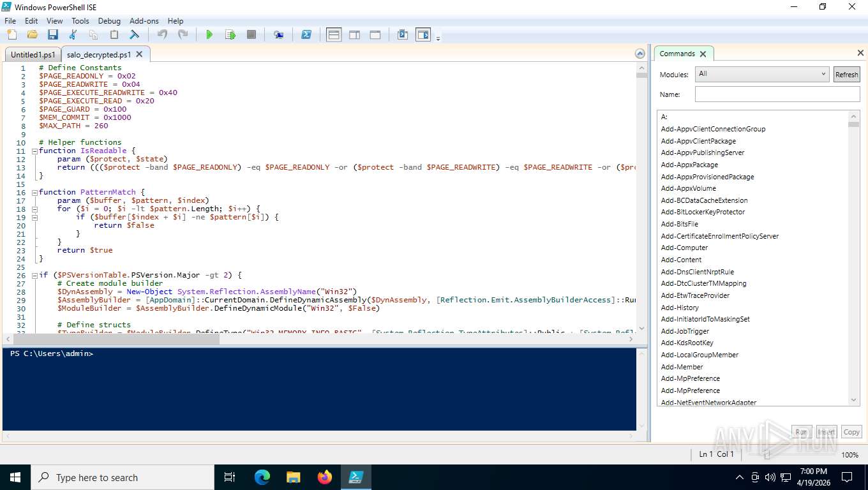
Task: Select Add-Computer in the commands list
Action: [x=684, y=248]
